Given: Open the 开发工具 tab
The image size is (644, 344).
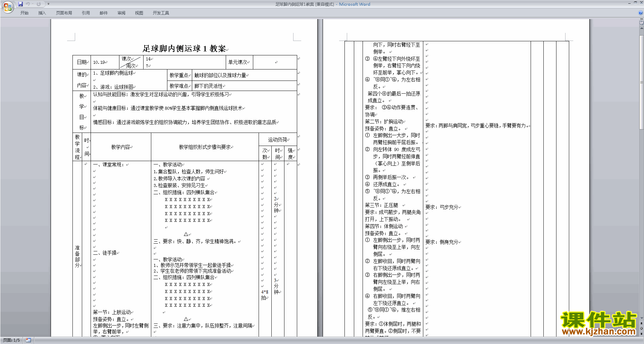Looking at the screenshot, I should pyautogui.click(x=161, y=13).
